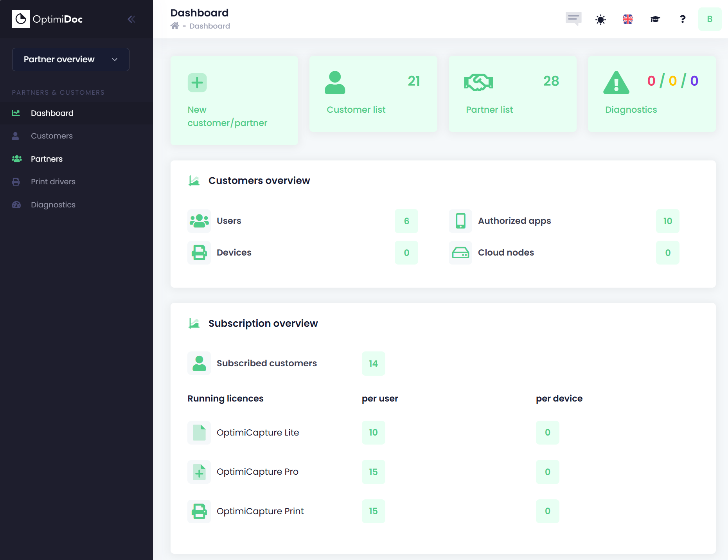Open user profile avatar B
This screenshot has width=728, height=560.
tap(709, 19)
